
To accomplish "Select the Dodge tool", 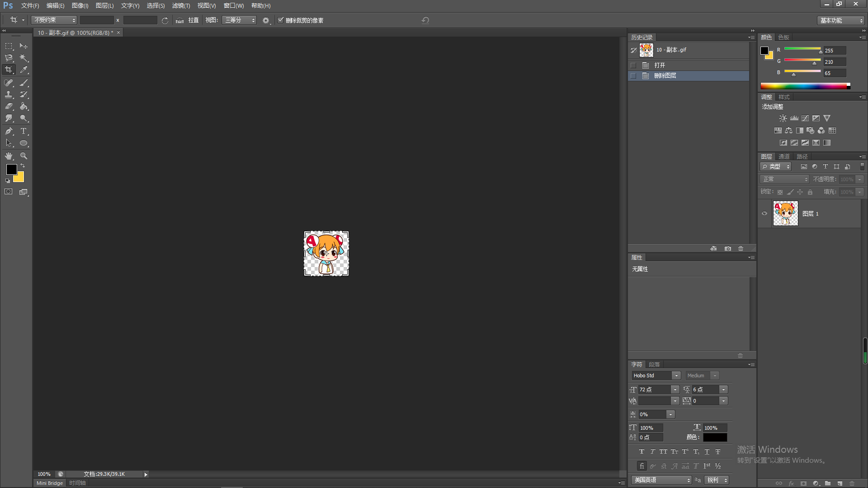I will (x=24, y=118).
